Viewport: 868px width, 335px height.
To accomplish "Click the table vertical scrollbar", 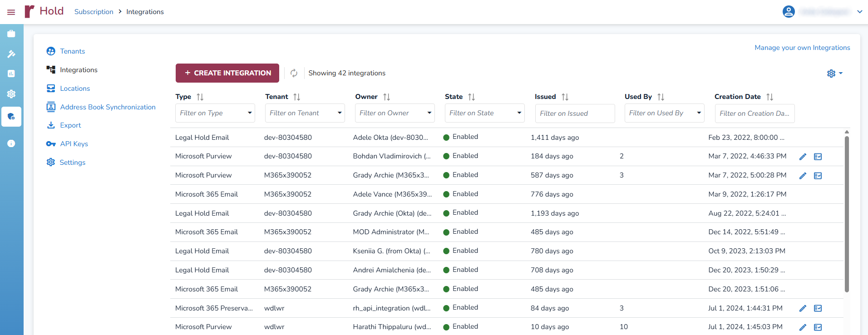I will pyautogui.click(x=847, y=213).
